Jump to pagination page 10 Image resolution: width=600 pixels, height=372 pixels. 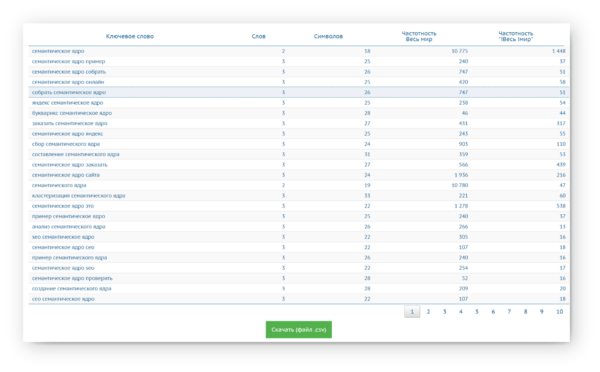click(559, 312)
